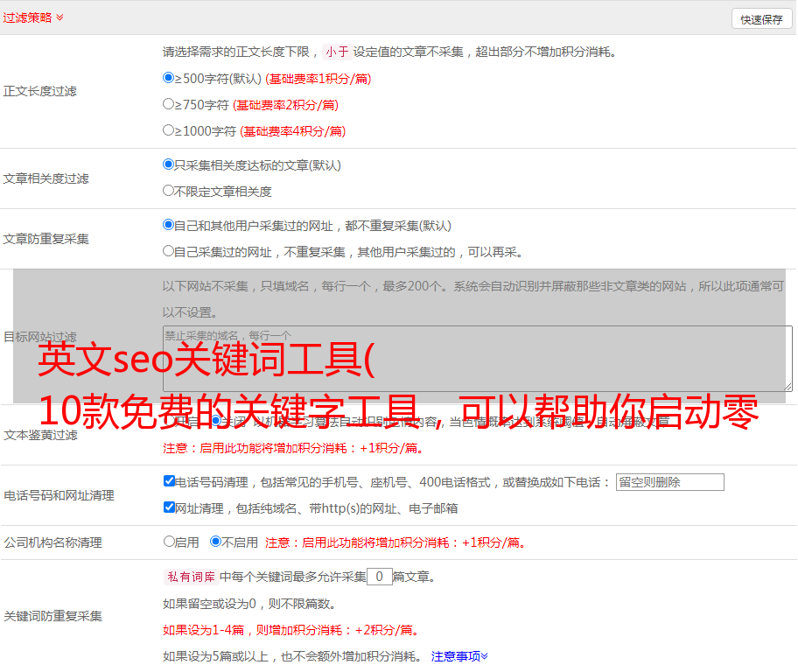Expand the 注意事项 link
798x672 pixels.
tap(459, 655)
